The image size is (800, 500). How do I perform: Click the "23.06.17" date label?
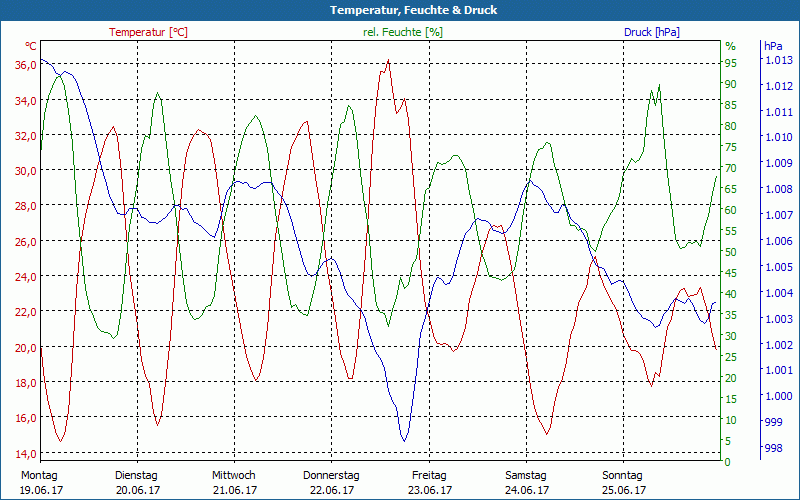point(430,490)
